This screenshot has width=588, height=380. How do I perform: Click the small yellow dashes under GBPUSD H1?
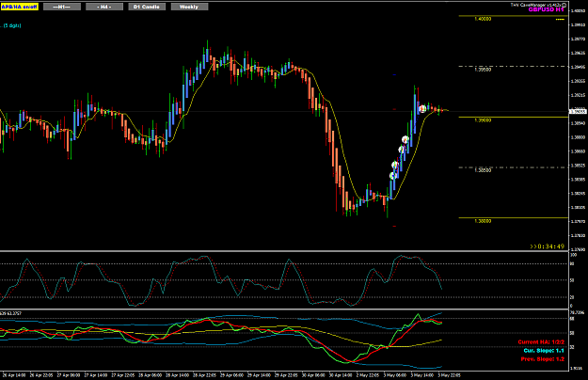560,20
